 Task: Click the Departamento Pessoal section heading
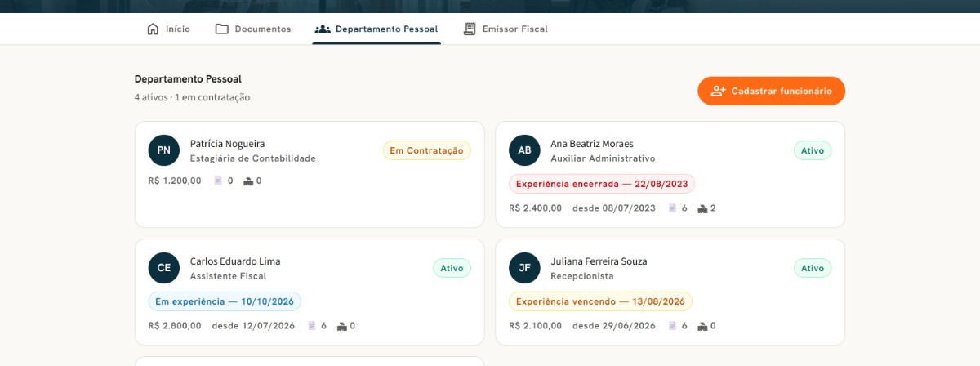pos(188,79)
